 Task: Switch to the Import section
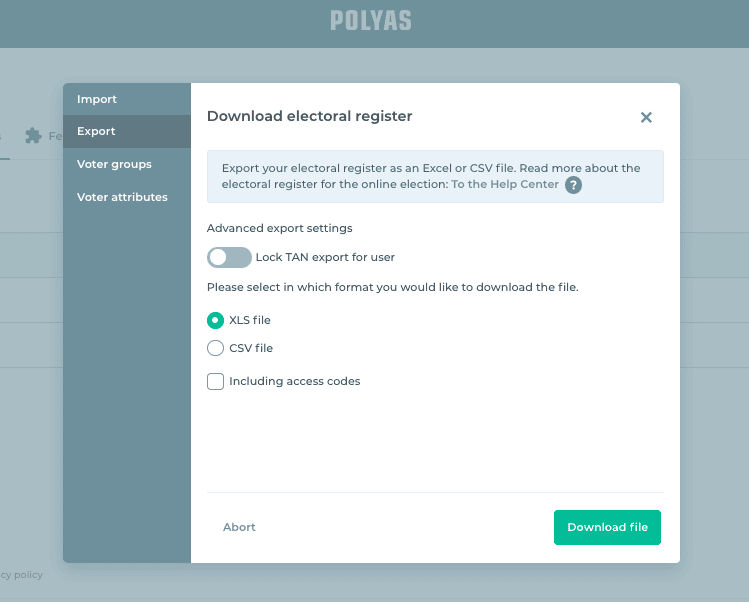pos(97,99)
